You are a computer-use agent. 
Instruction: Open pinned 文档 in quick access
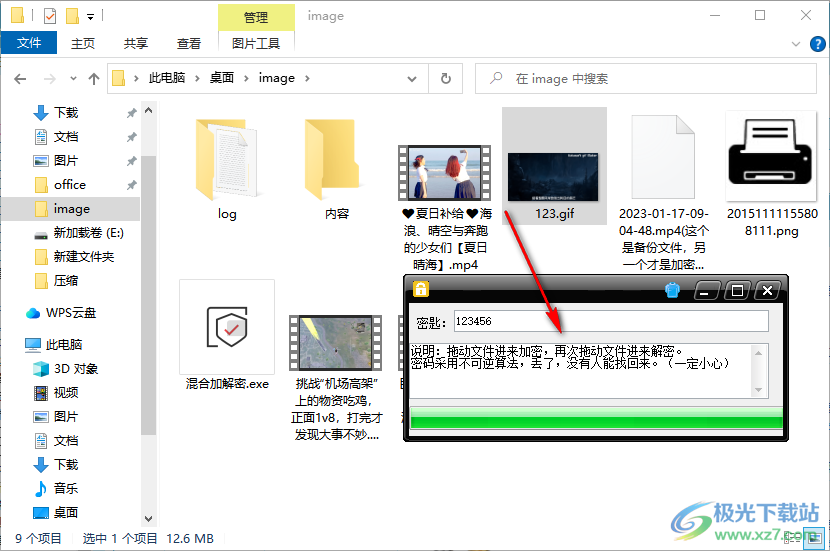pyautogui.click(x=66, y=137)
